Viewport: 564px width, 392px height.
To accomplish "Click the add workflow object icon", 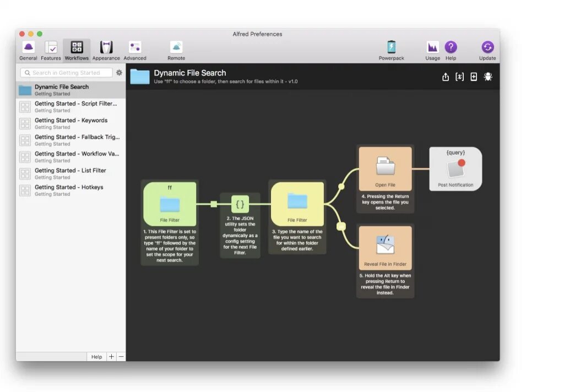I will 474,77.
